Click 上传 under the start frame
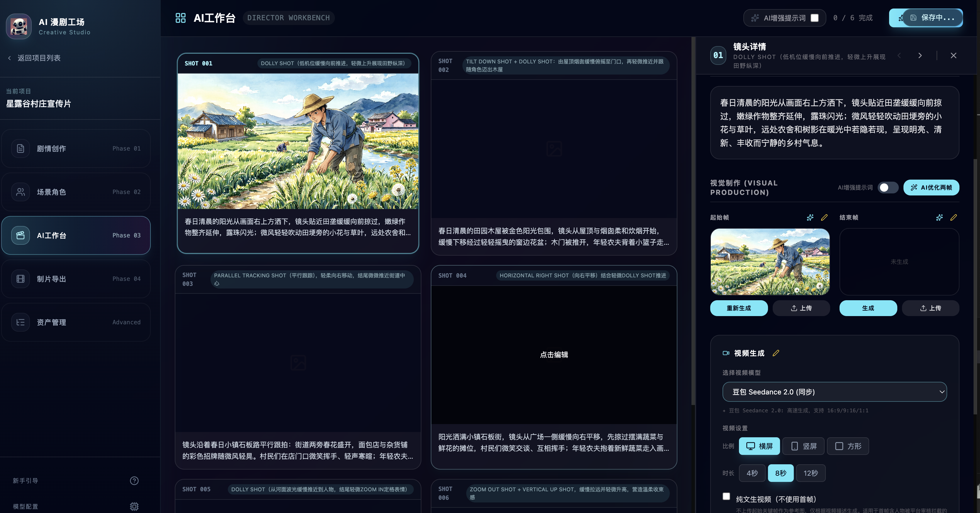The height and width of the screenshot is (513, 980). pyautogui.click(x=801, y=308)
